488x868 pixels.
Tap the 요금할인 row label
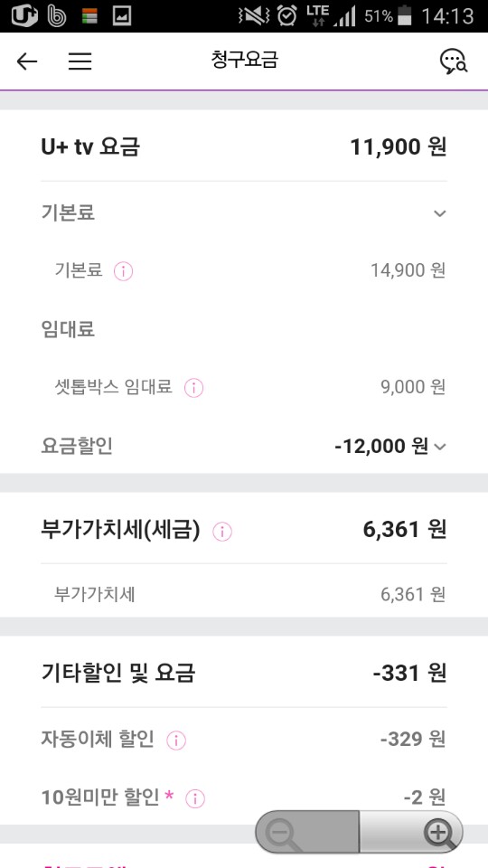coord(77,446)
